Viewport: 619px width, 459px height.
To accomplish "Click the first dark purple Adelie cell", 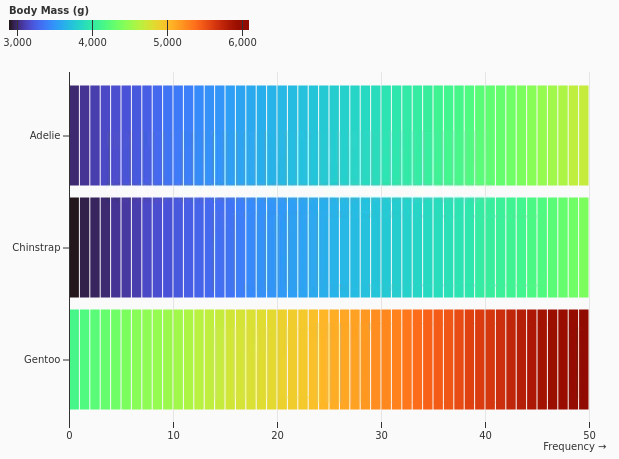I will tap(74, 135).
